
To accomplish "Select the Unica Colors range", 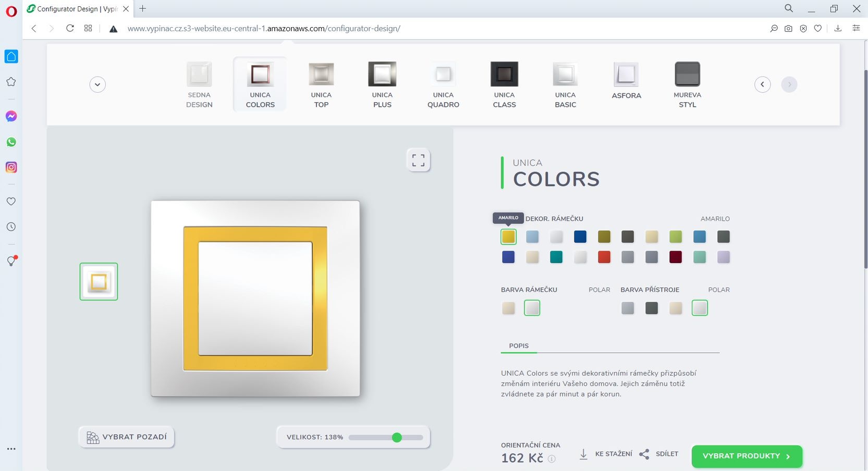I will click(x=260, y=85).
